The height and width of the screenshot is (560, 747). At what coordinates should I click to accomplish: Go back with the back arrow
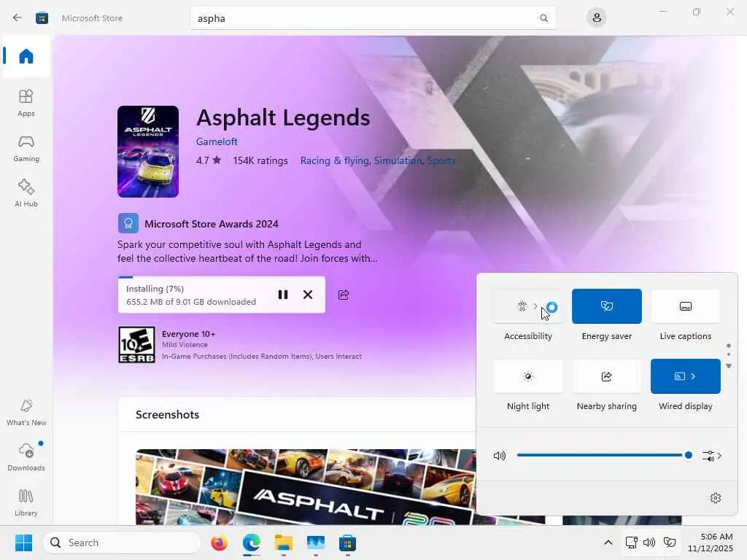pyautogui.click(x=18, y=18)
